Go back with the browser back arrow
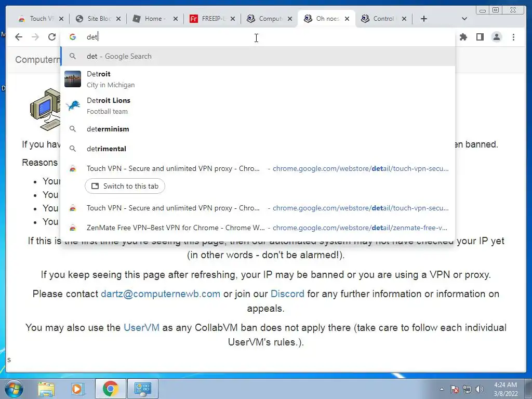Viewport: 532px width, 399px height. coord(19,37)
